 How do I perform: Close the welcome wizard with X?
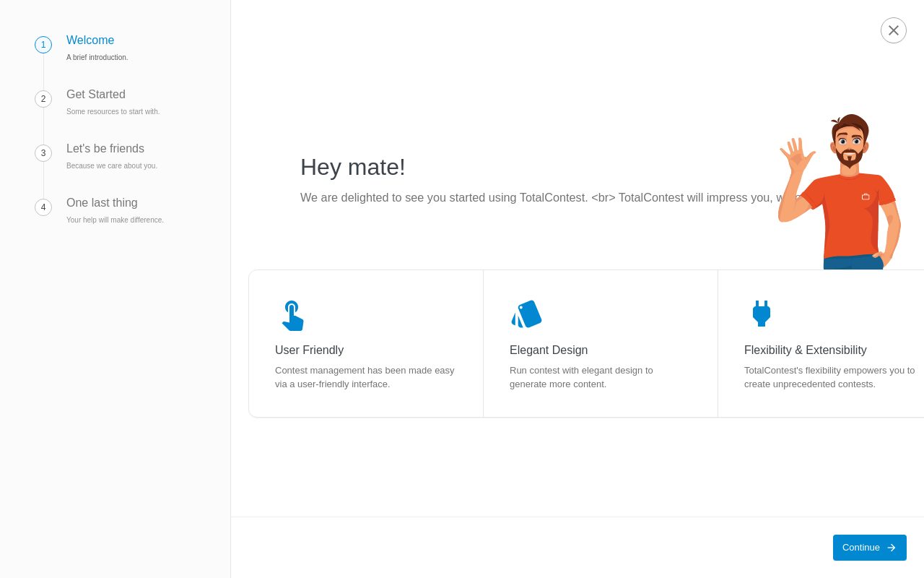tap(894, 30)
